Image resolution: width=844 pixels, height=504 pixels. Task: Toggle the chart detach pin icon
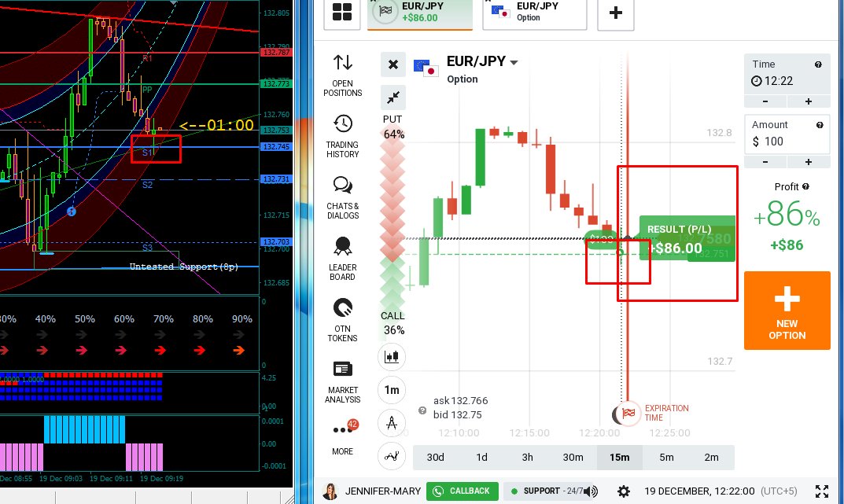[392, 97]
